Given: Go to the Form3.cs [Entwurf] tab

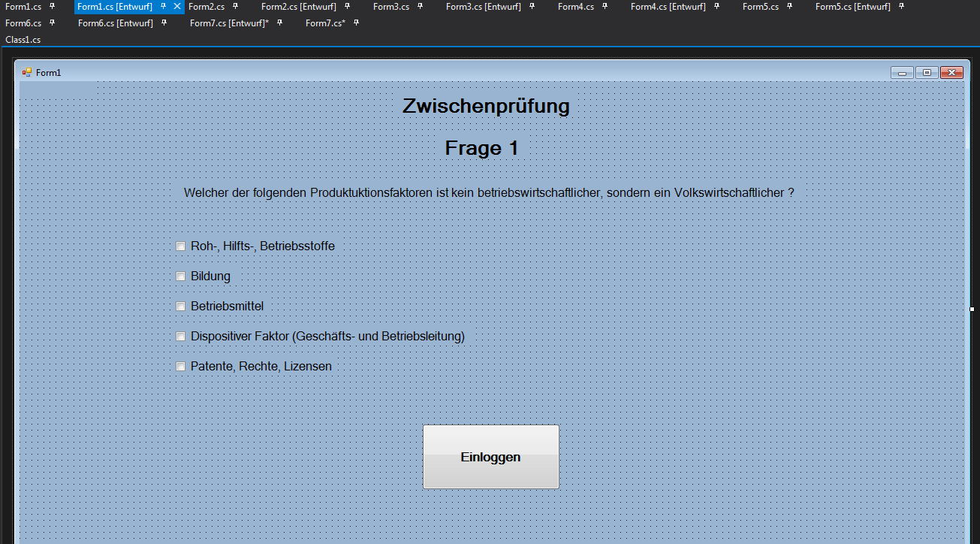Looking at the screenshot, I should (484, 7).
